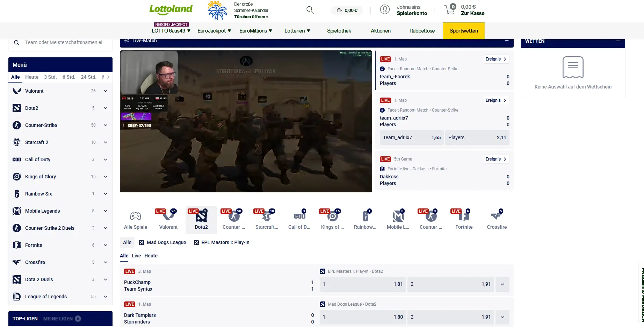Open LOTTO 6aus49 dropdown menu
This screenshot has width=644, height=327.
(171, 31)
